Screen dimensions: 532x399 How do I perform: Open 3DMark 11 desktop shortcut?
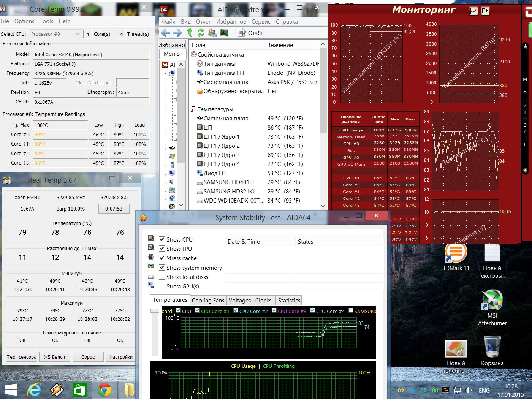coord(456,257)
